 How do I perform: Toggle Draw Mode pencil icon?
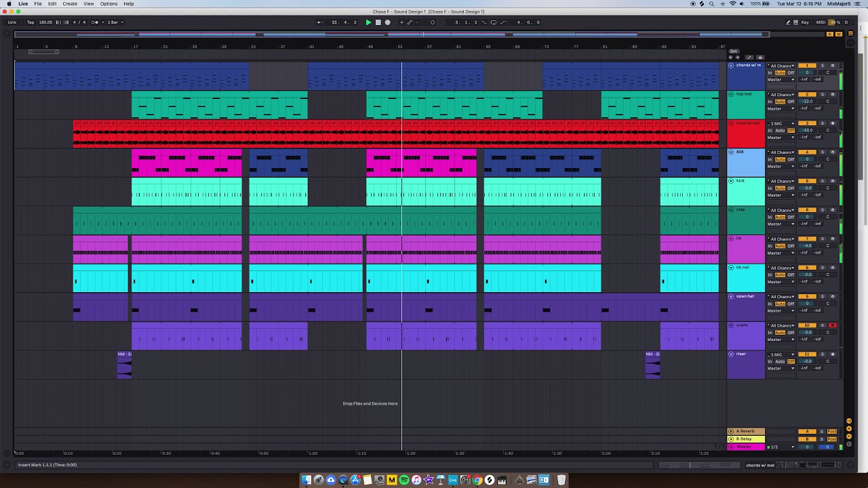click(788, 22)
